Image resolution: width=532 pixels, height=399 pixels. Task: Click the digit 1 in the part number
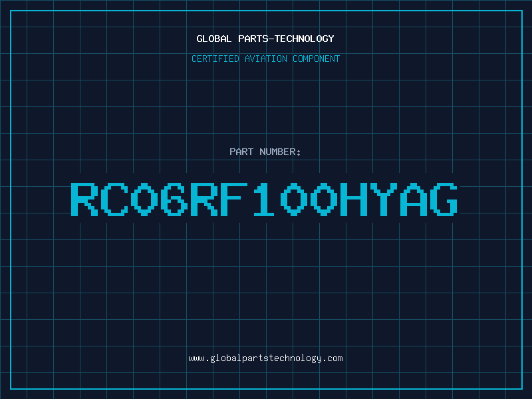coord(264,199)
